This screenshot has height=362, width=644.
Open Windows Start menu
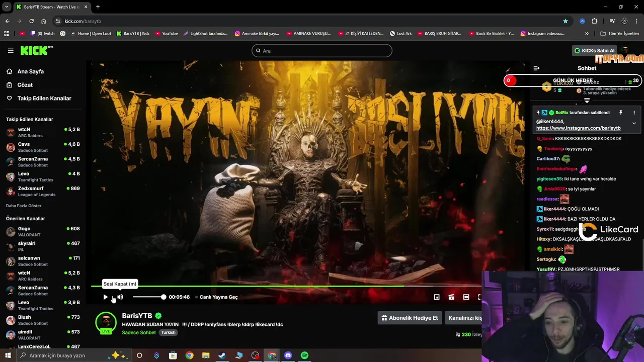(8, 355)
